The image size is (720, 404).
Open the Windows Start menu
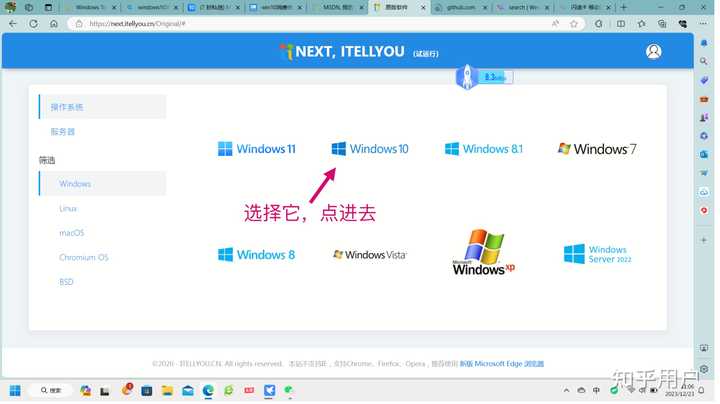point(15,391)
